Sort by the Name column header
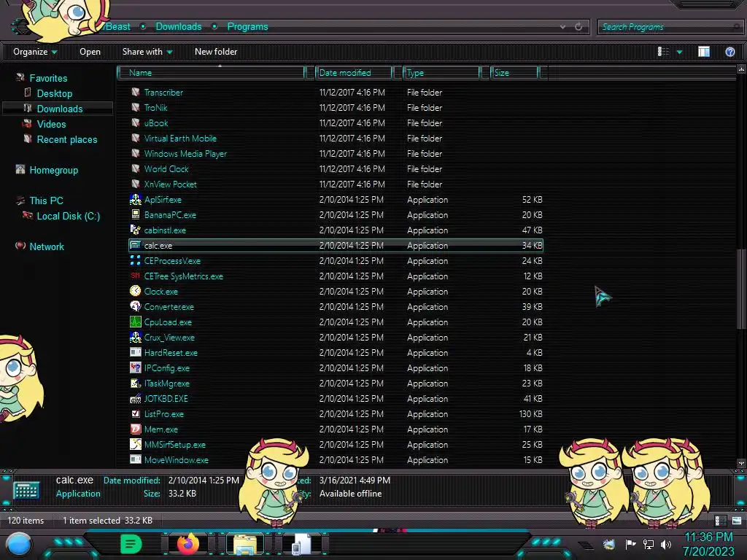Viewport: 747px width, 560px height. click(x=212, y=72)
